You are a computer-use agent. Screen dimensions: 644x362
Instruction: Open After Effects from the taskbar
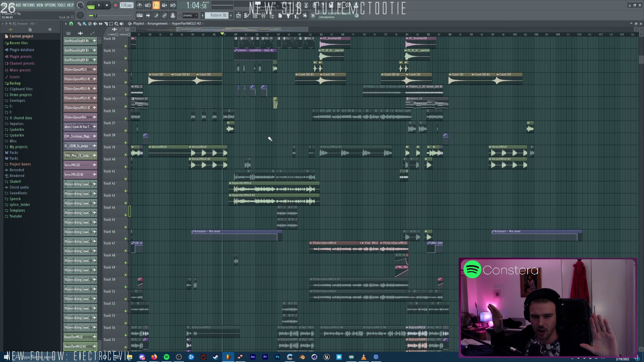[x=253, y=357]
